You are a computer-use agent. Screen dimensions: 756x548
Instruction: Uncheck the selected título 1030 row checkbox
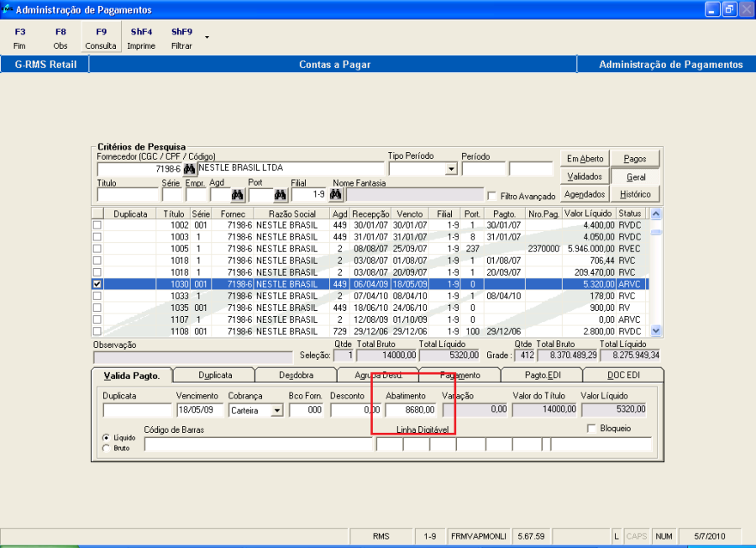click(97, 285)
